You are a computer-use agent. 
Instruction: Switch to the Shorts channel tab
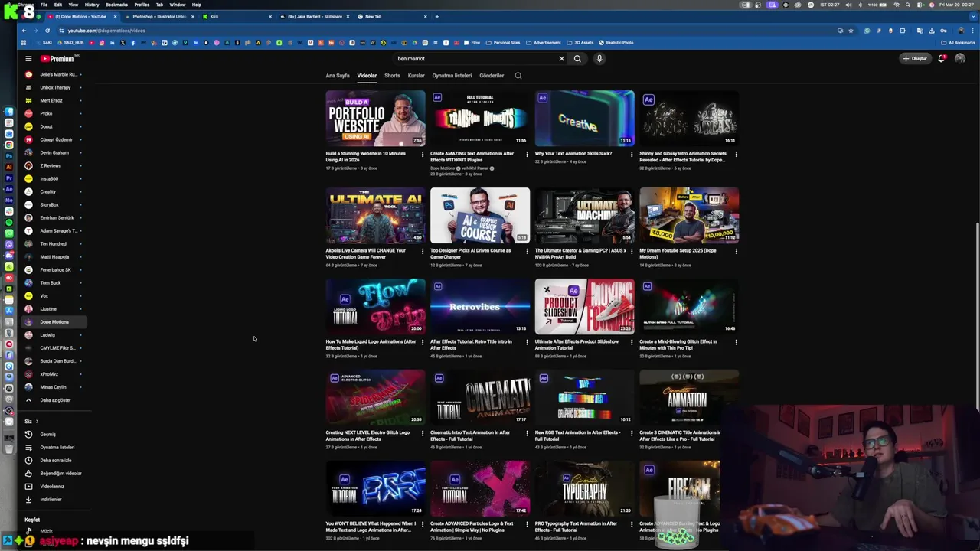[x=392, y=76]
